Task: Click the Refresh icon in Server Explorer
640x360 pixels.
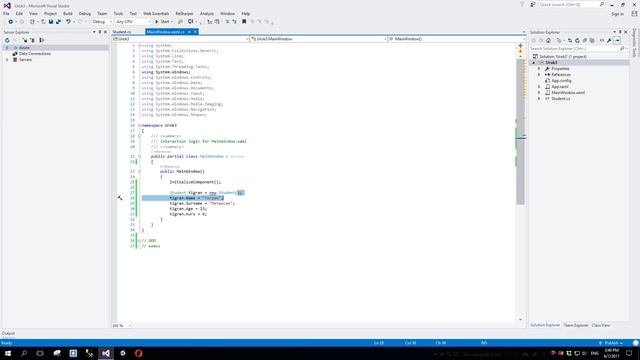Action: click(x=7, y=40)
